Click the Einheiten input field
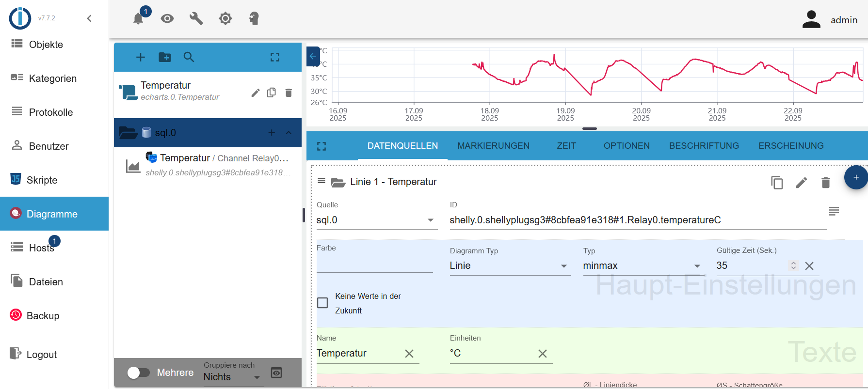Image resolution: width=868 pixels, height=389 pixels. click(x=492, y=354)
